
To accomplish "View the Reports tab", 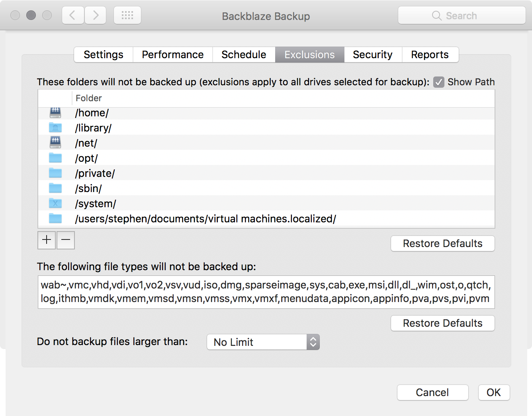I will pyautogui.click(x=430, y=55).
